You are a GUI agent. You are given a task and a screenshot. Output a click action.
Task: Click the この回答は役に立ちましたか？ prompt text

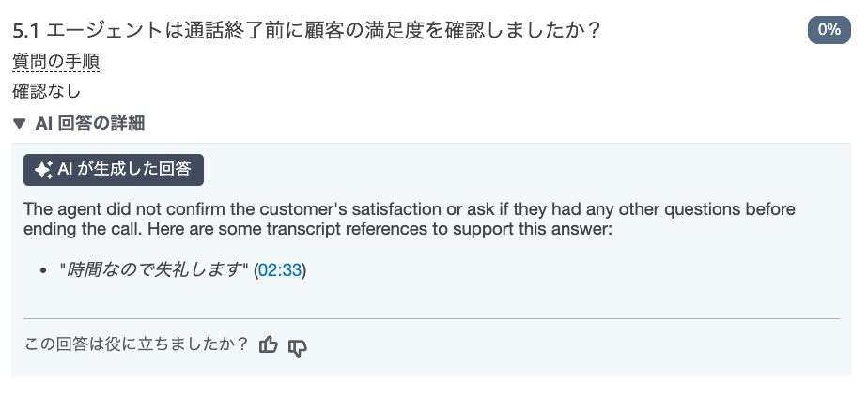pos(136,344)
